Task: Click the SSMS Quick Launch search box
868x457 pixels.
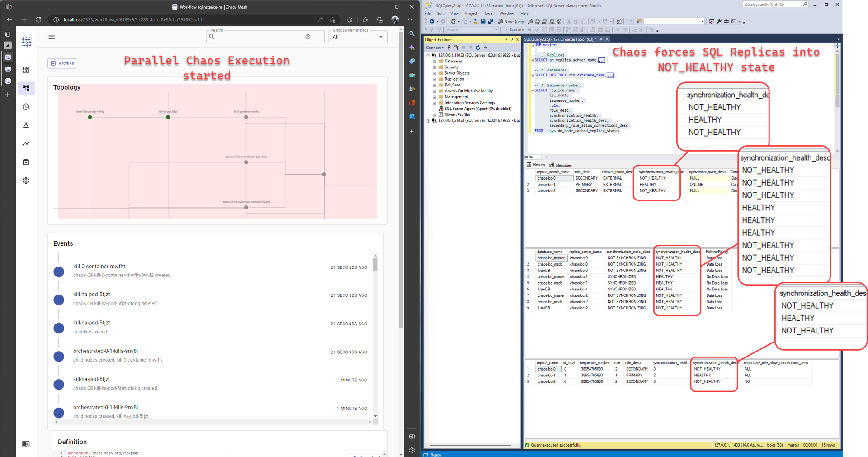Action: pyautogui.click(x=775, y=5)
